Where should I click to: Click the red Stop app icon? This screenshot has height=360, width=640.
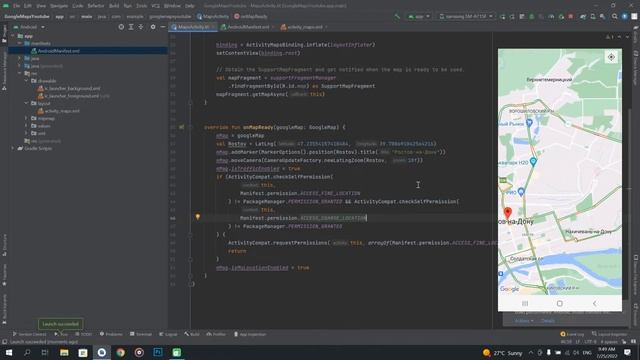coord(571,16)
